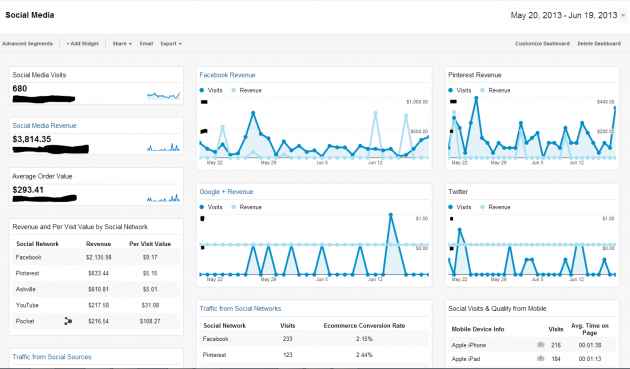The height and width of the screenshot is (369, 630).
Task: Click Visits legend dot in Facebook Revenue
Action: 202,90
